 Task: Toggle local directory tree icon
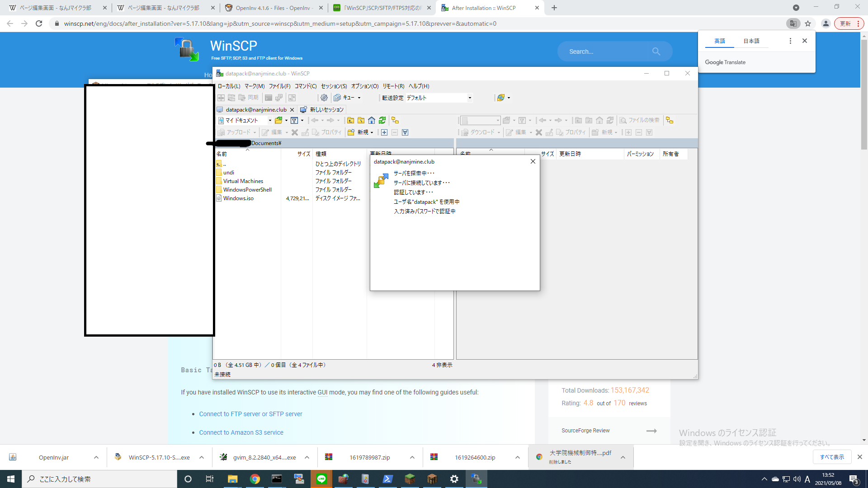point(395,120)
